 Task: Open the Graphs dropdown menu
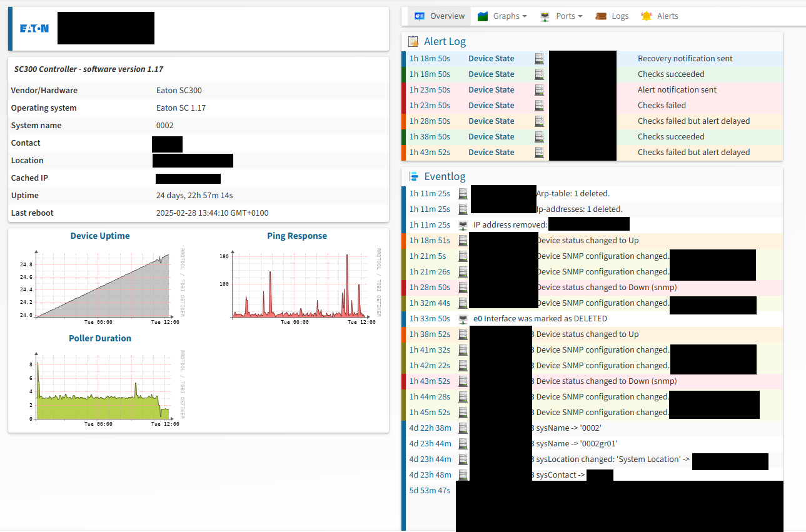click(x=502, y=16)
